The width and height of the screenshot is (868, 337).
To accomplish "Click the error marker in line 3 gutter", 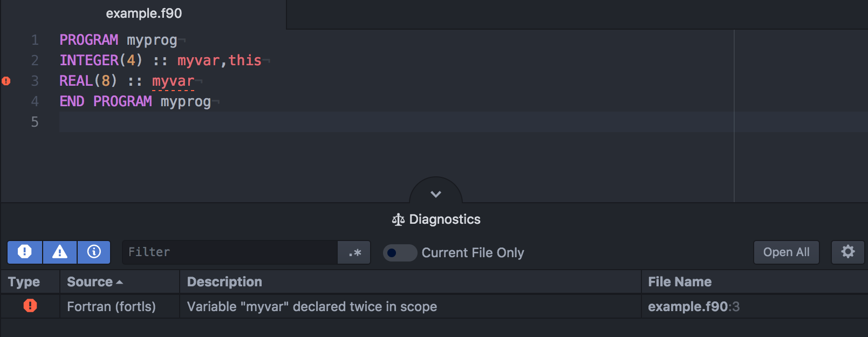I will [x=6, y=81].
